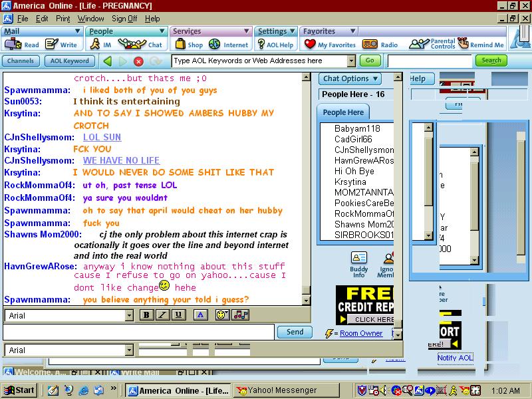Click the AOL Keyword button
The height and width of the screenshot is (399, 532).
point(70,61)
